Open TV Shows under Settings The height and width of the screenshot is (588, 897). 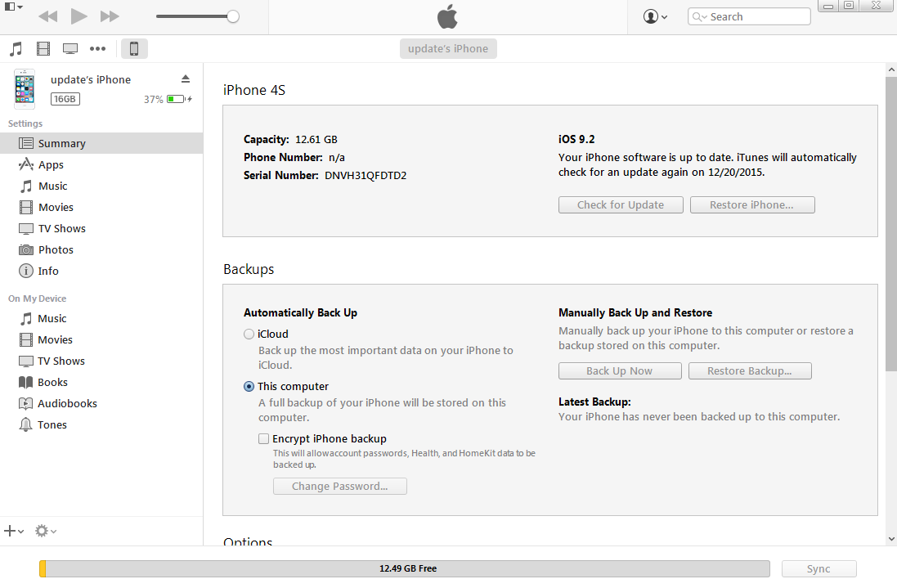click(x=101, y=228)
